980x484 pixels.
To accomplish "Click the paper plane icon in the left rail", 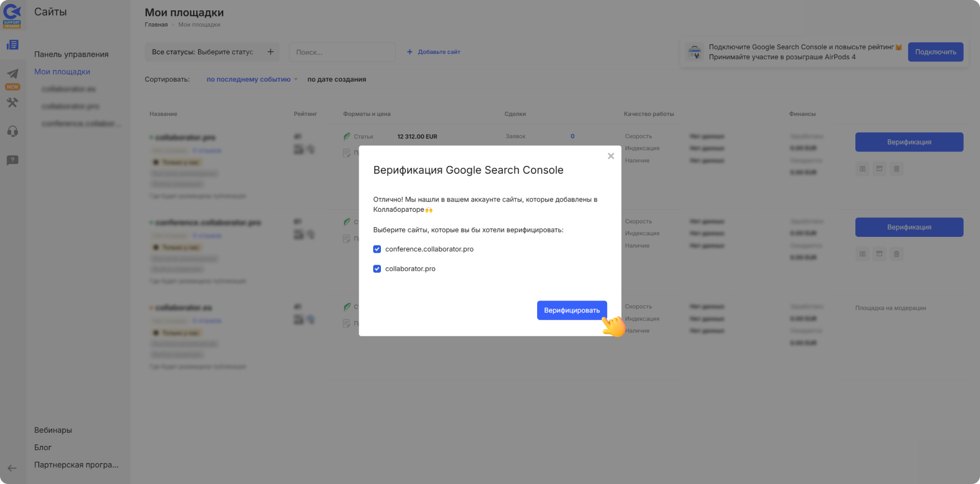I will (x=13, y=73).
